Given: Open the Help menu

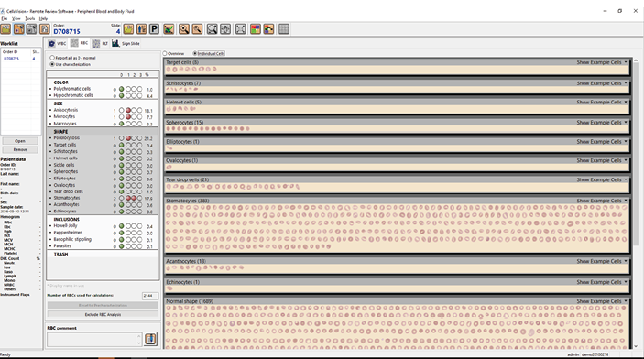Looking at the screenshot, I should (43, 18).
